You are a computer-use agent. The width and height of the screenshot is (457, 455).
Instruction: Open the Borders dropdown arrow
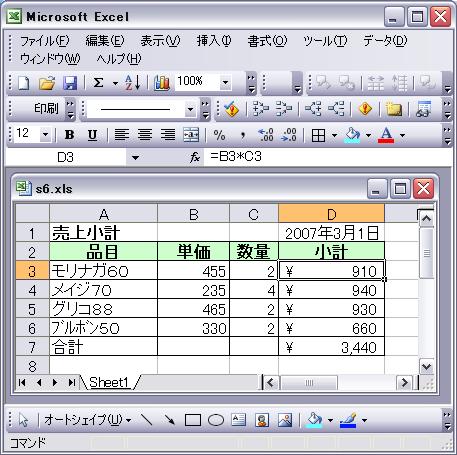point(334,135)
